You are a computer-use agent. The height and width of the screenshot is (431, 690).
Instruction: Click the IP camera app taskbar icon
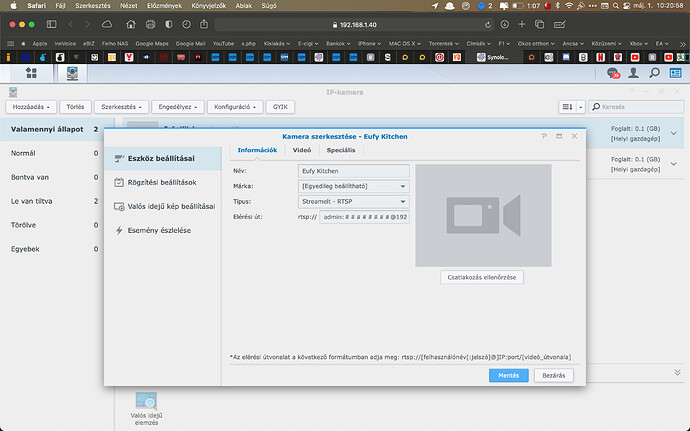(73, 73)
